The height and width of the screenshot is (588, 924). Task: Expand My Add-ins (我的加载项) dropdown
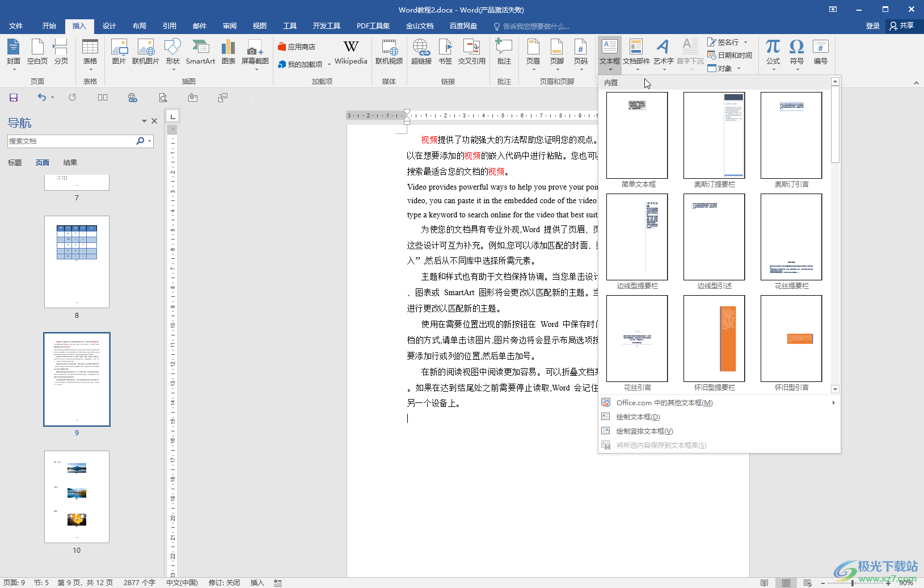pyautogui.click(x=329, y=65)
